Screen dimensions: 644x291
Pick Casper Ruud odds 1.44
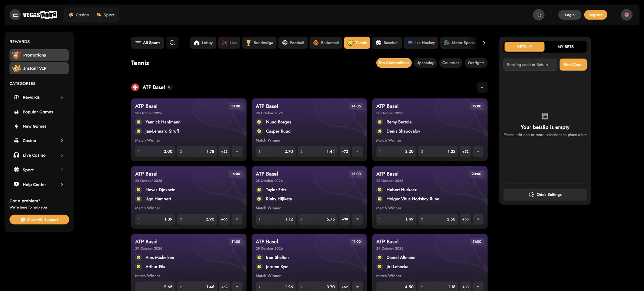[x=317, y=152]
